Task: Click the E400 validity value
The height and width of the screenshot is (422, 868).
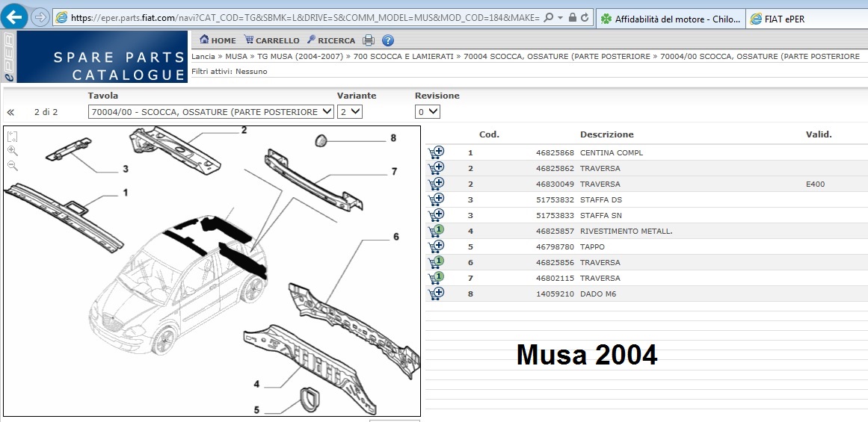Action: point(816,184)
